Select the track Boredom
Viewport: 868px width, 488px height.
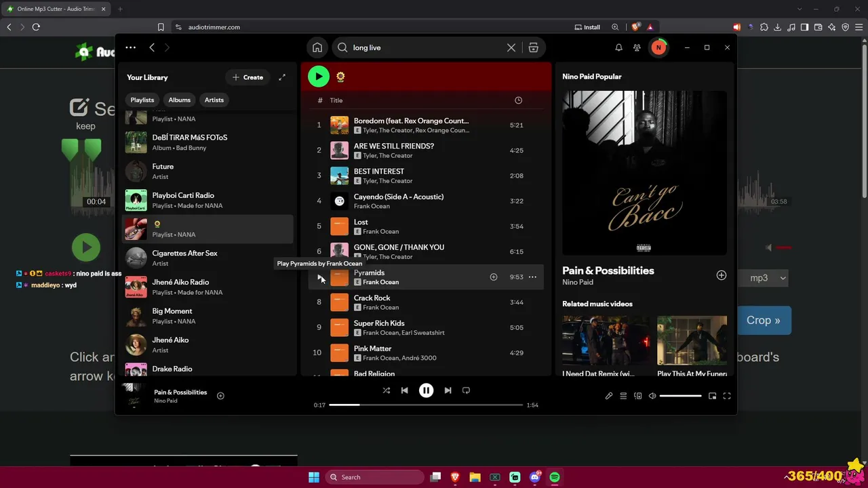click(x=426, y=125)
